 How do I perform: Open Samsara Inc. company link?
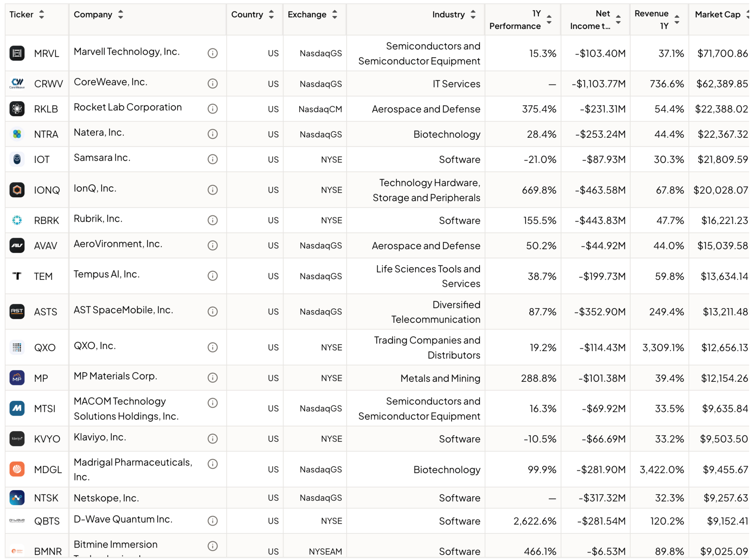click(102, 157)
